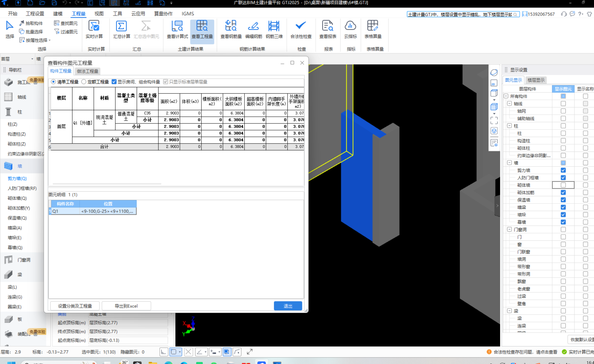Open 柱 category in navigation bar
The height and width of the screenshot is (364, 594).
pyautogui.click(x=20, y=112)
